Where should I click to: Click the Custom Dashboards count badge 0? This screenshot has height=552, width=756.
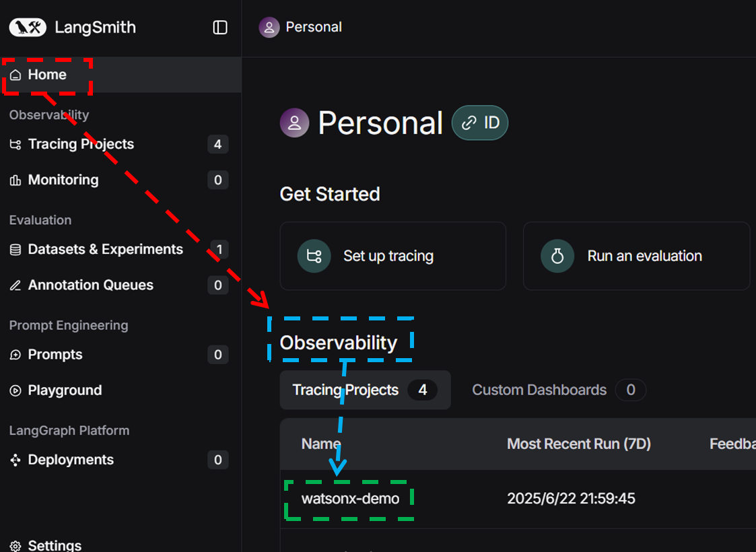pyautogui.click(x=631, y=390)
